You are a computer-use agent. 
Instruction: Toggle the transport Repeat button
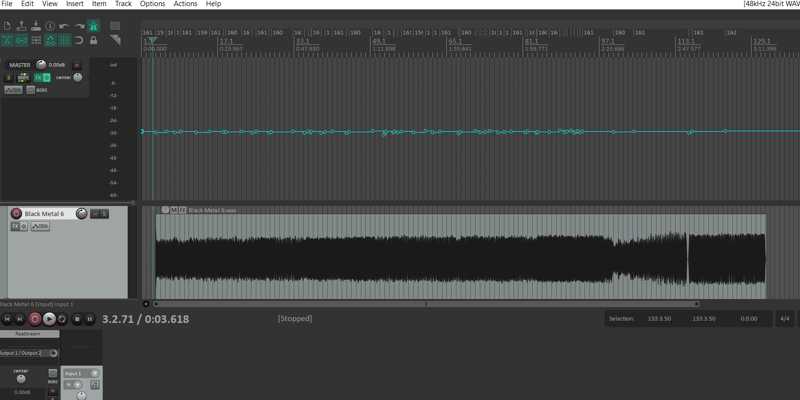pyautogui.click(x=62, y=319)
